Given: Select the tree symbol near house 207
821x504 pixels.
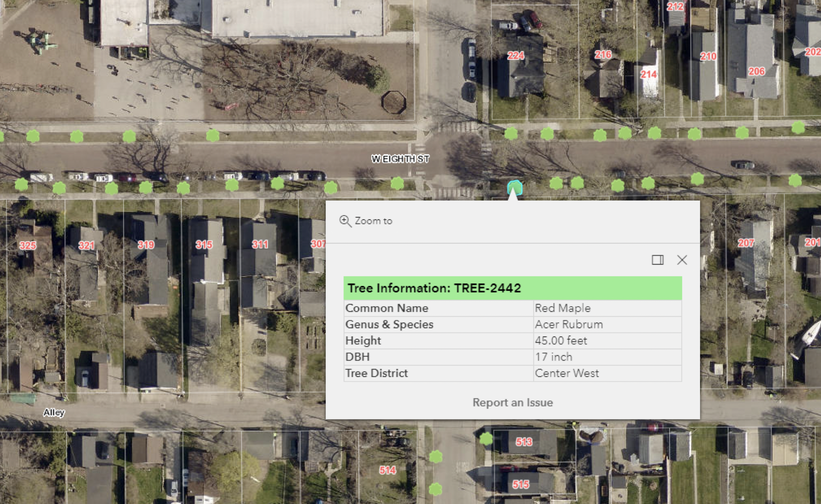Looking at the screenshot, I should pyautogui.click(x=795, y=179).
